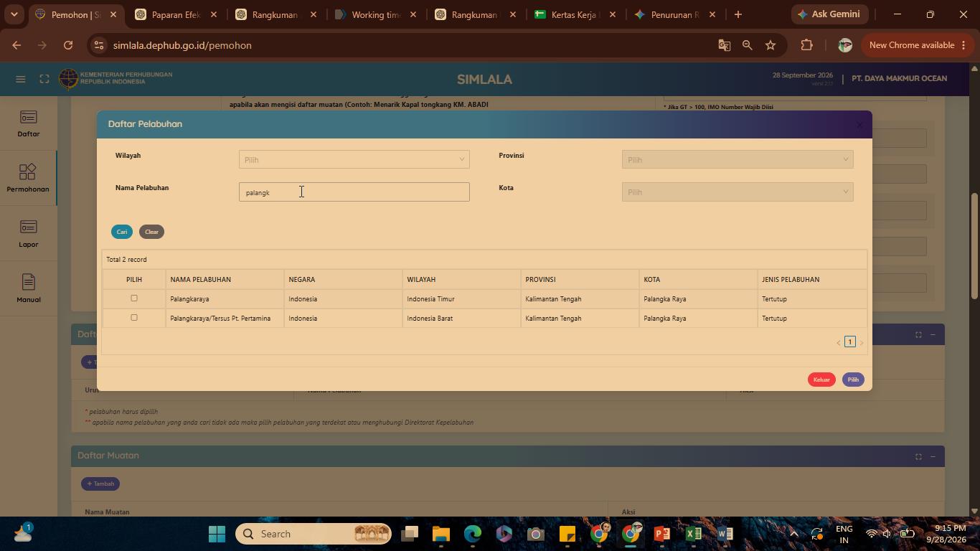This screenshot has width=980, height=551.
Task: Open the Manual document icon
Action: (x=28, y=282)
